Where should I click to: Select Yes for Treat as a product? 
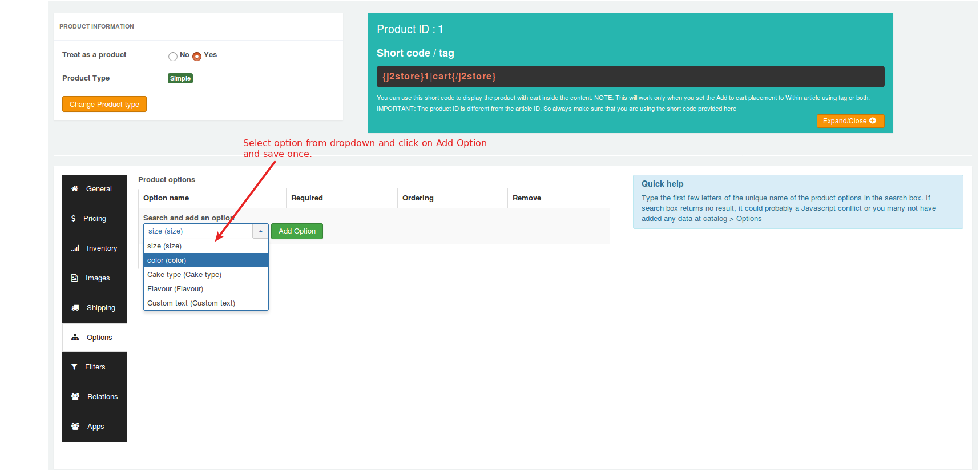point(197,56)
